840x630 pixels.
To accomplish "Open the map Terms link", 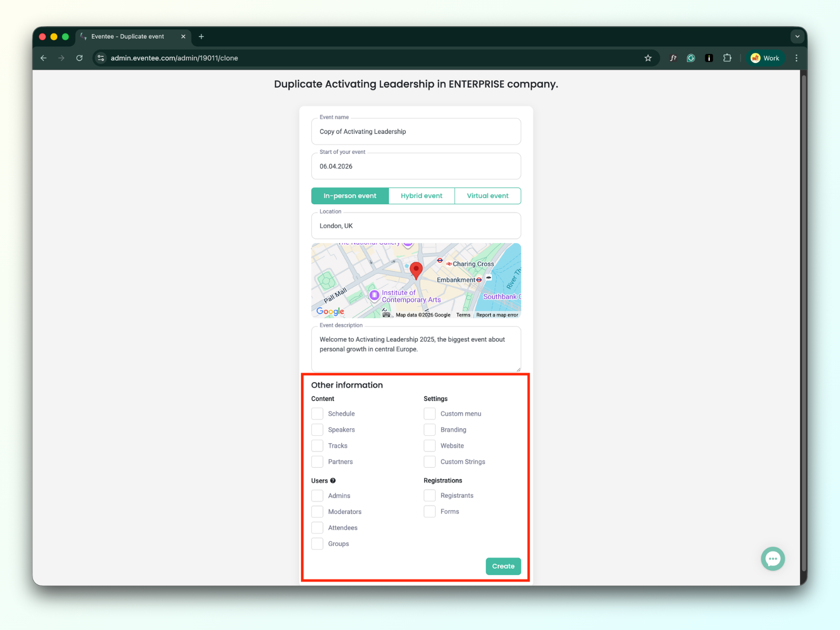I will (x=463, y=315).
